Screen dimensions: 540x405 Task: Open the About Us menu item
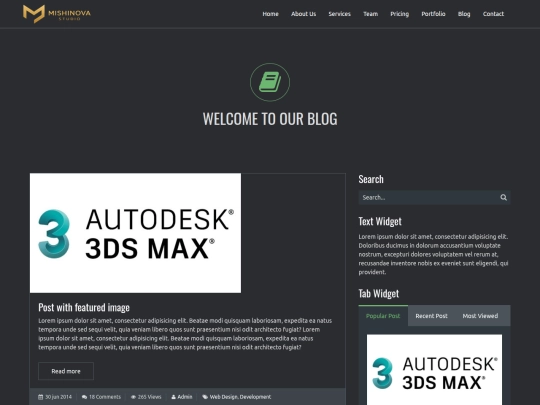click(x=303, y=14)
